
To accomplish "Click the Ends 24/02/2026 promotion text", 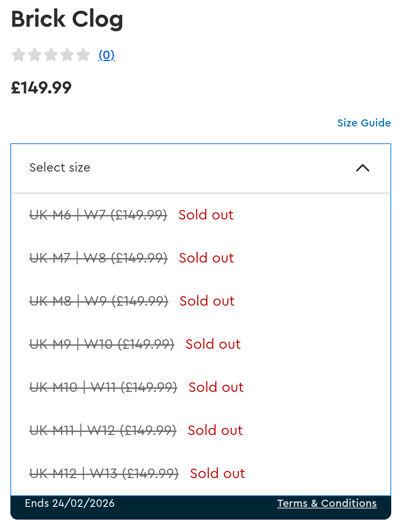I will pyautogui.click(x=69, y=503).
